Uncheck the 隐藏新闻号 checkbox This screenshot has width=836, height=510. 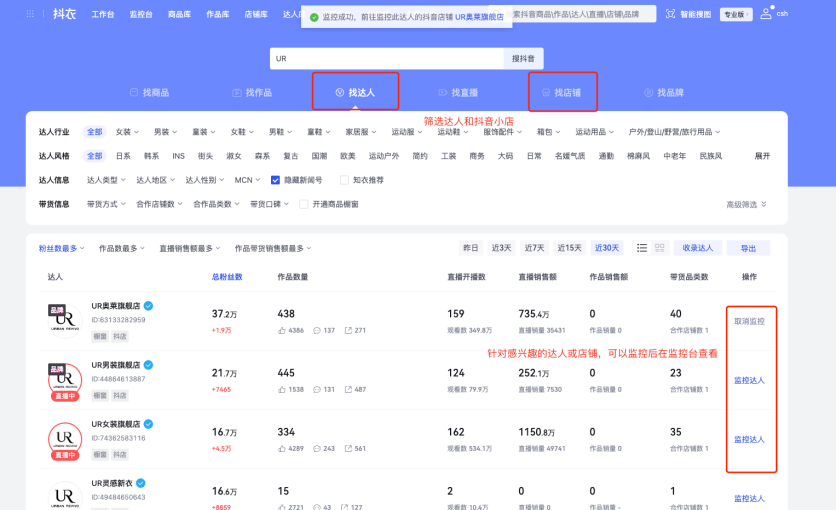(x=275, y=180)
